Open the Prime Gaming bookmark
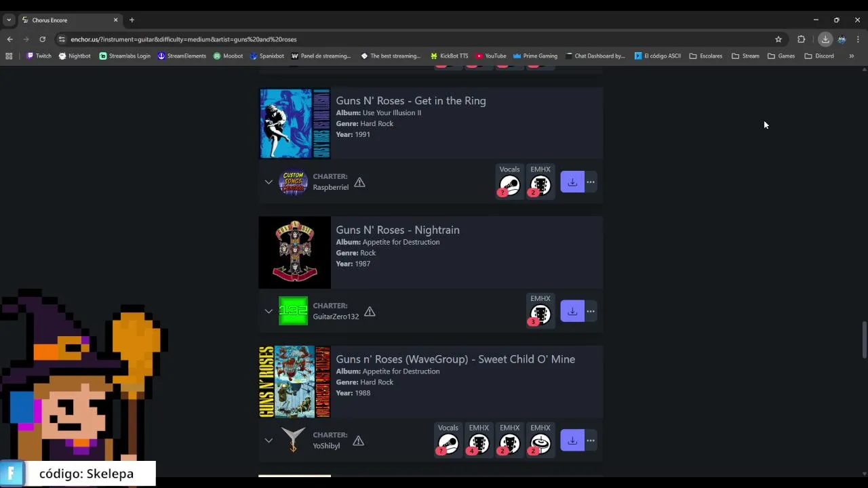 (x=535, y=56)
